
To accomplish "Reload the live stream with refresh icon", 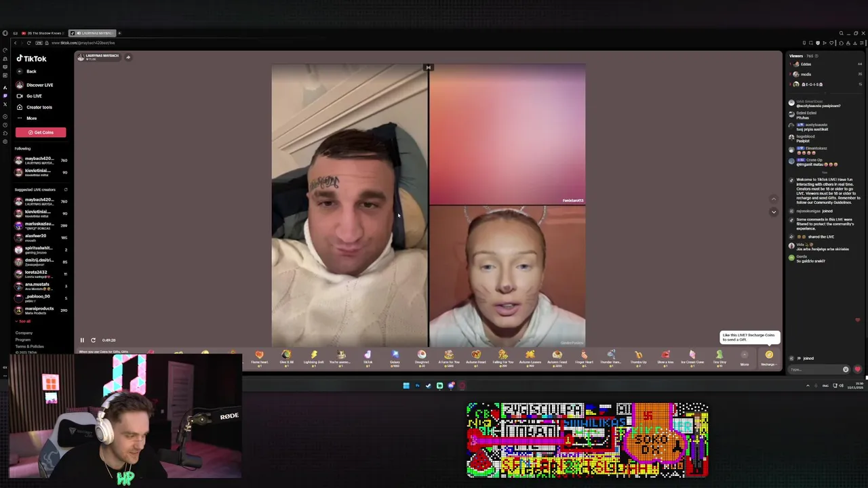I will 93,340.
